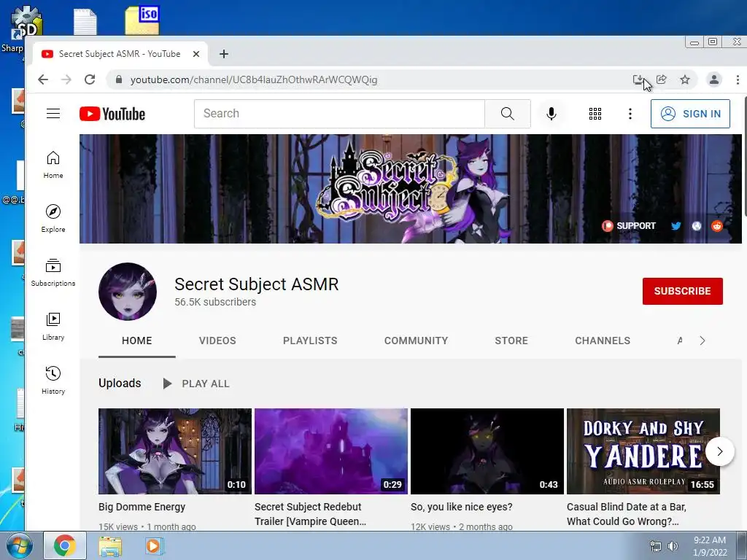Start voice search with microphone icon
Viewport: 747px width, 560px height.
[x=551, y=113]
